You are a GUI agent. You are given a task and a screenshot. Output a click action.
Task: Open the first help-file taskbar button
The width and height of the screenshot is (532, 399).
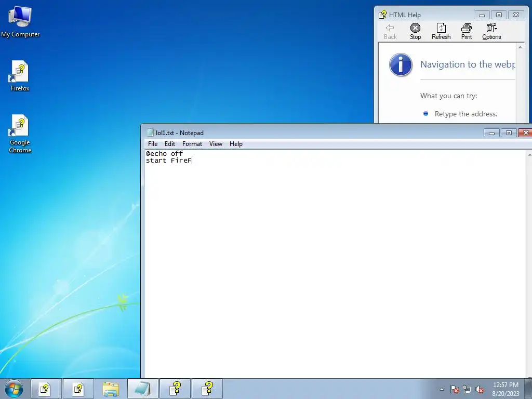[x=45, y=389]
